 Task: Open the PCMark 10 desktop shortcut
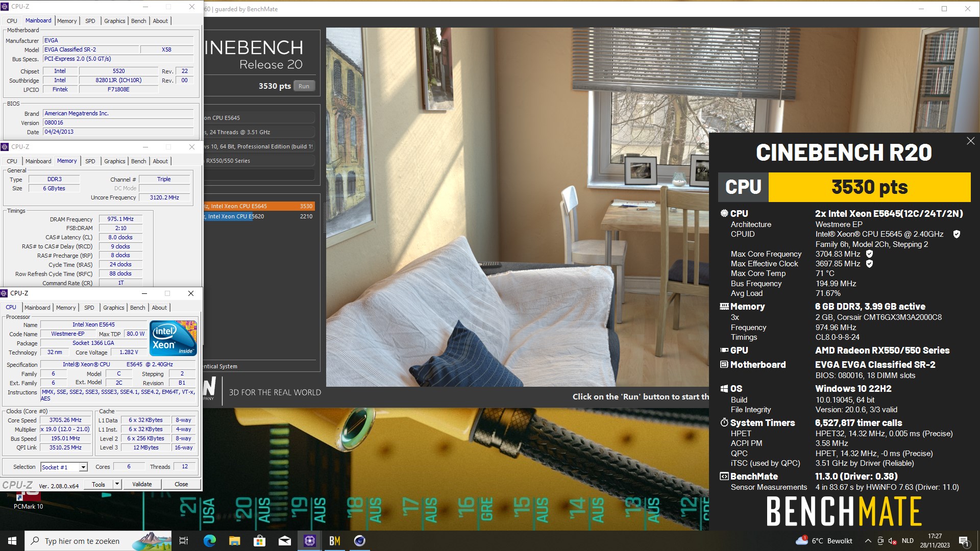click(29, 501)
